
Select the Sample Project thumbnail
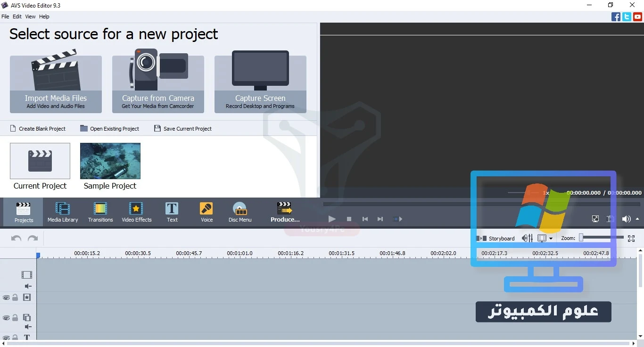point(110,161)
